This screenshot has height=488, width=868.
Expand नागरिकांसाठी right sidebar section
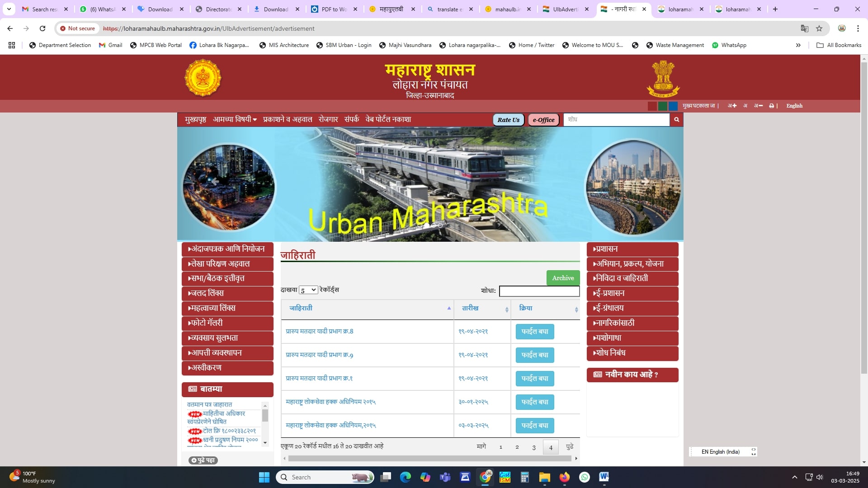(x=632, y=324)
